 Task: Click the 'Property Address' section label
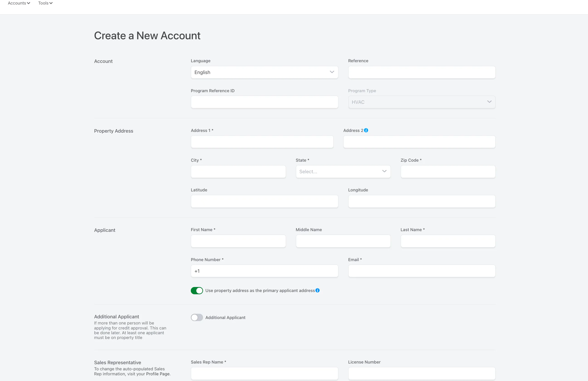coord(114,131)
